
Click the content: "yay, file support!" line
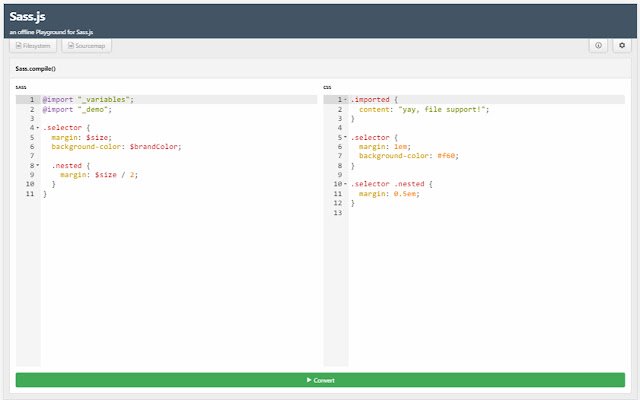coord(424,109)
